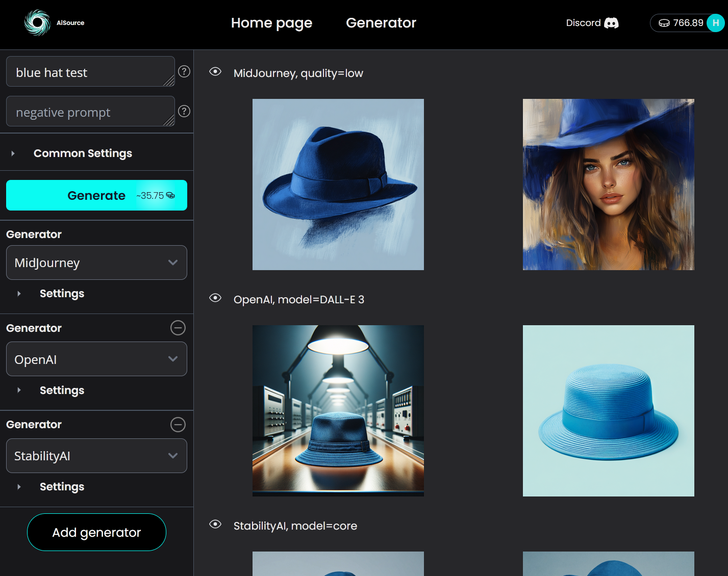Image resolution: width=728 pixels, height=576 pixels.
Task: Go to Home page
Action: coord(271,23)
